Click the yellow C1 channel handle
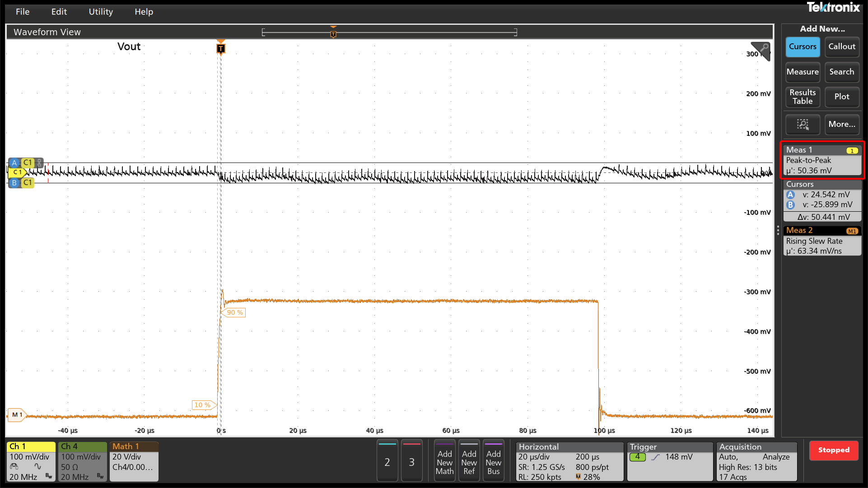 (x=17, y=172)
